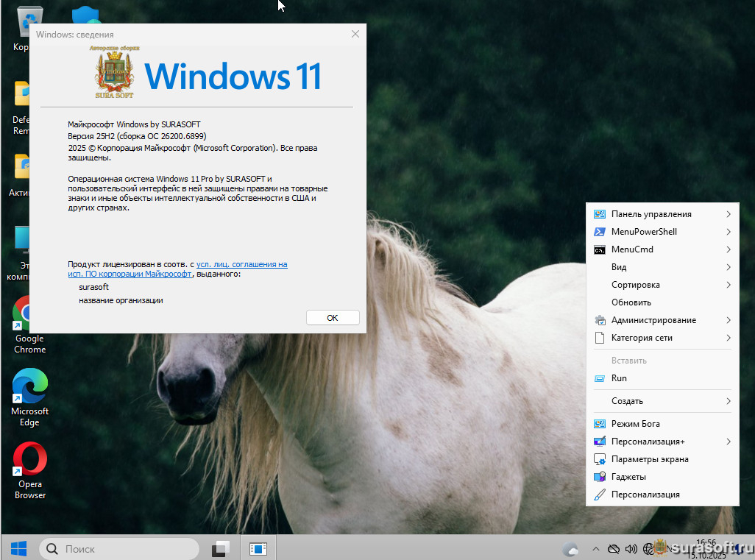Select Режим Бога menu entry
The height and width of the screenshot is (560, 755).
635,424
